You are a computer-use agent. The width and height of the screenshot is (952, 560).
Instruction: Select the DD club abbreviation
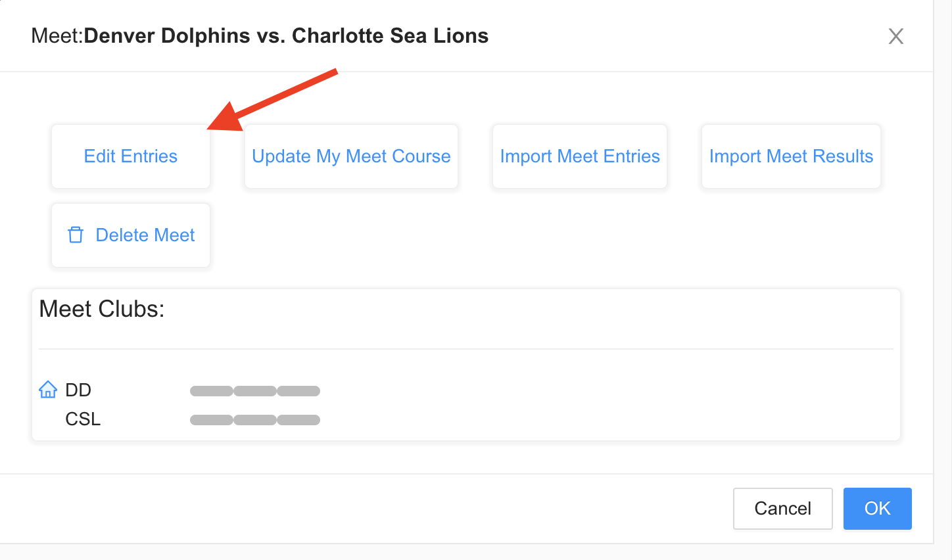pos(78,390)
